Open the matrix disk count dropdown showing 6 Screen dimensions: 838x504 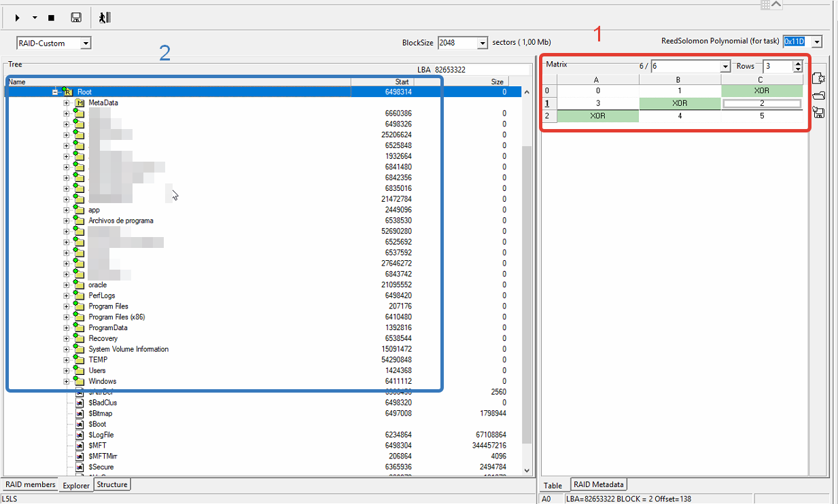pos(724,67)
